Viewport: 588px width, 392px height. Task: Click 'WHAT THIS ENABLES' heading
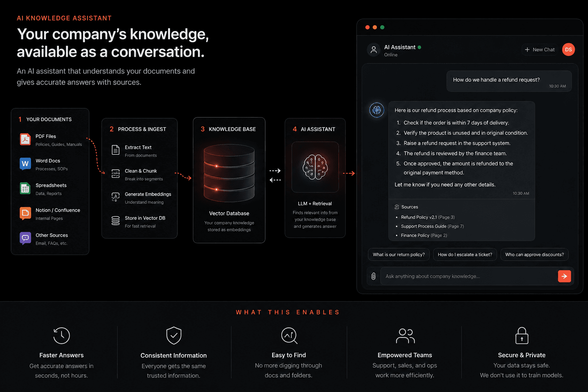[288, 312]
